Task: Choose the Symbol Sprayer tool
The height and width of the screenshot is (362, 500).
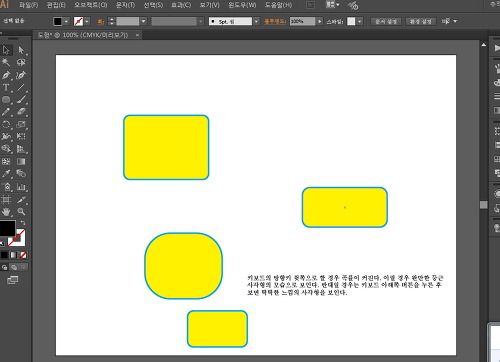Action: tap(6, 187)
